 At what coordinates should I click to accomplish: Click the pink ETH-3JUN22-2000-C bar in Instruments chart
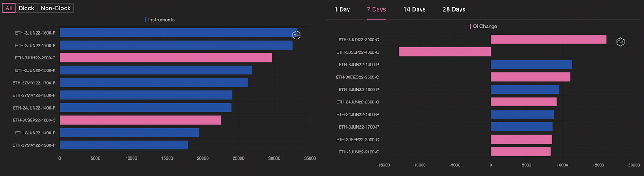point(166,58)
